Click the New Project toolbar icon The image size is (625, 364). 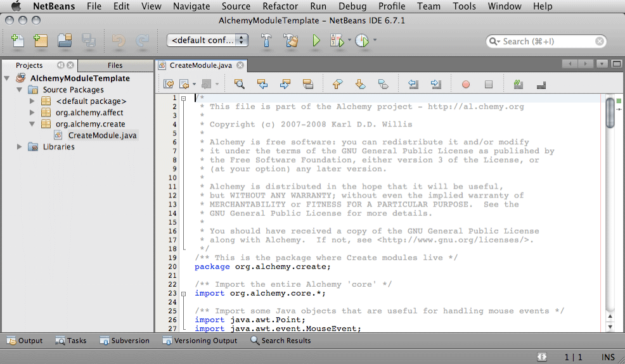pos(41,41)
